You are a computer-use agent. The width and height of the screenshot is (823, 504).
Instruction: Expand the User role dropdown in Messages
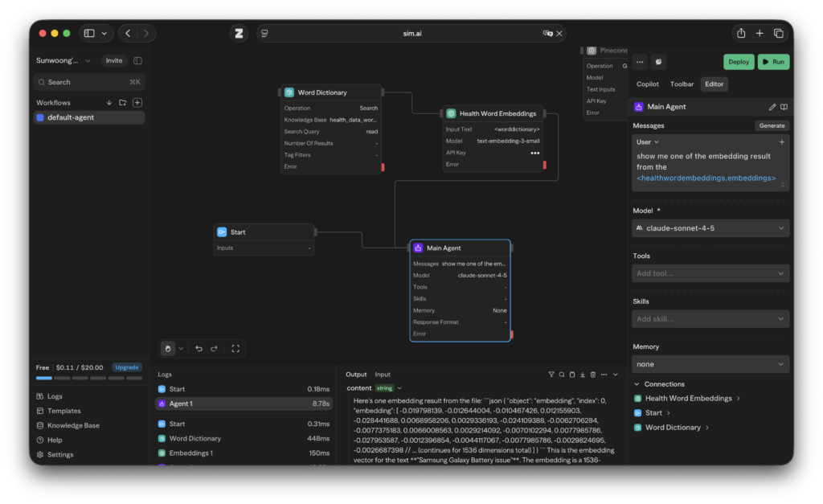pyautogui.click(x=647, y=141)
